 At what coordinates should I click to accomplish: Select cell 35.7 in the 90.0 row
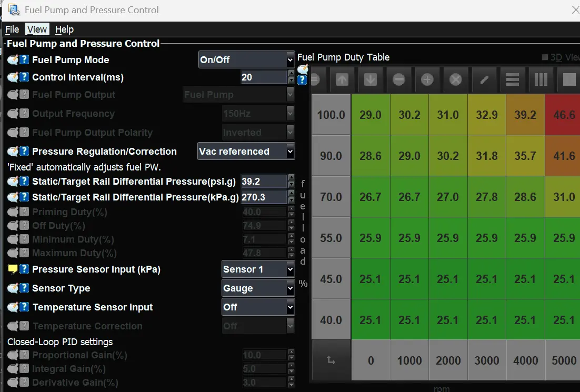tap(525, 156)
